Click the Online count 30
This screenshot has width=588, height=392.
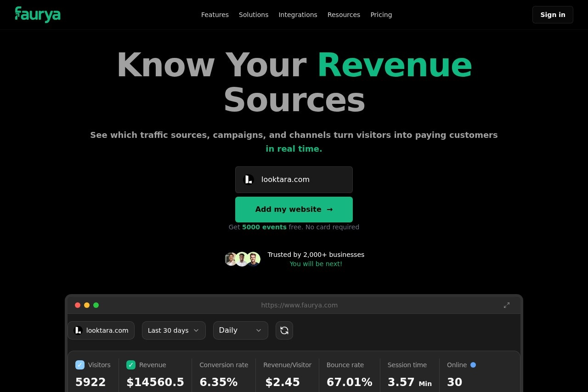pyautogui.click(x=455, y=382)
